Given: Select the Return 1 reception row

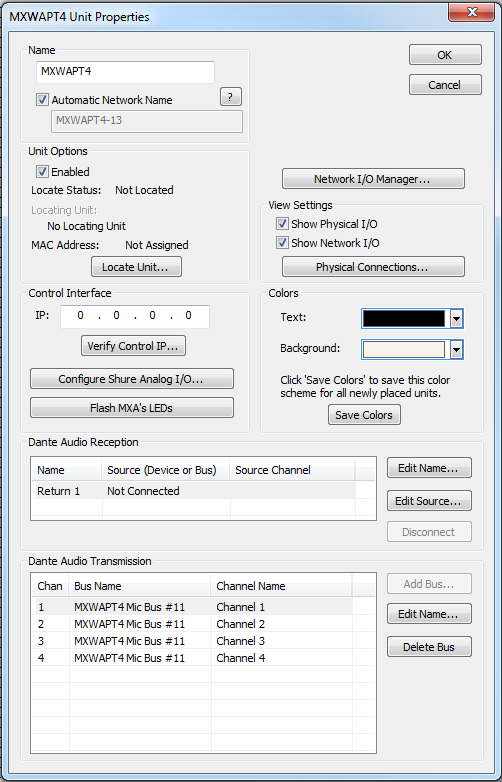Looking at the screenshot, I should (194, 491).
